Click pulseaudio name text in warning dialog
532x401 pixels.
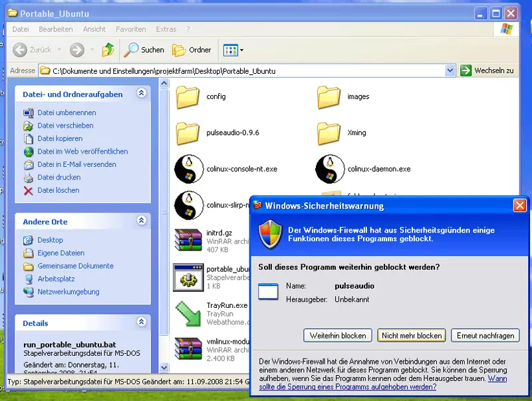click(354, 286)
